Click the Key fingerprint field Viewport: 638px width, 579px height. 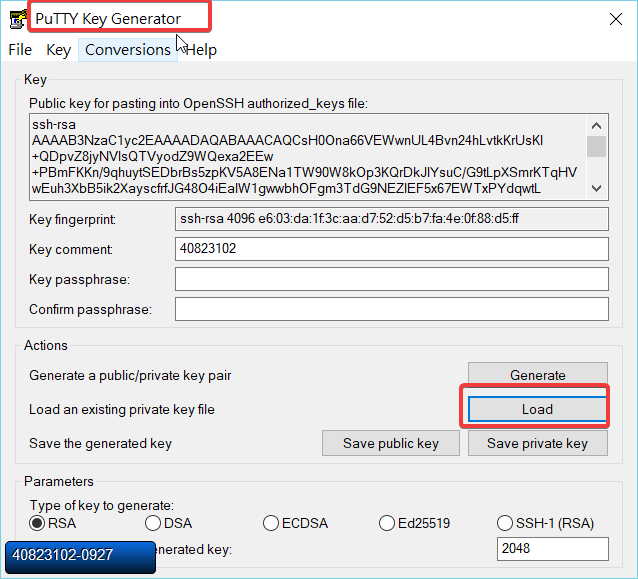[392, 219]
